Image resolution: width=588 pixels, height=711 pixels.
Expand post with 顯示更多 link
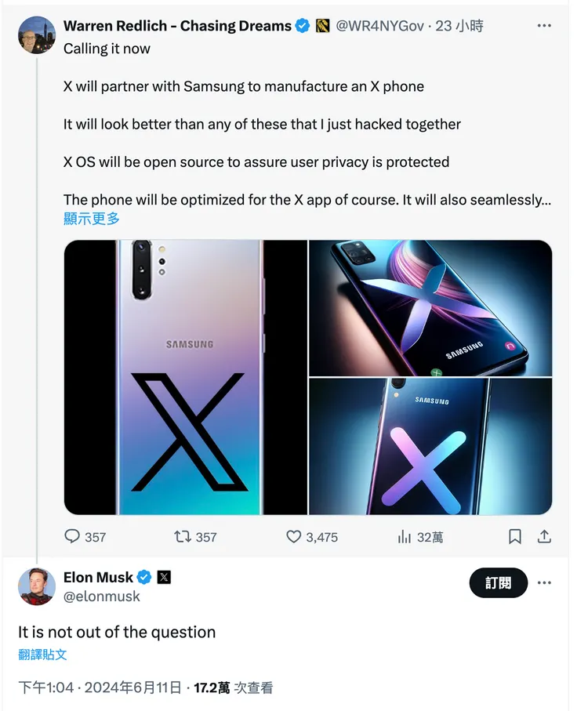(x=92, y=219)
